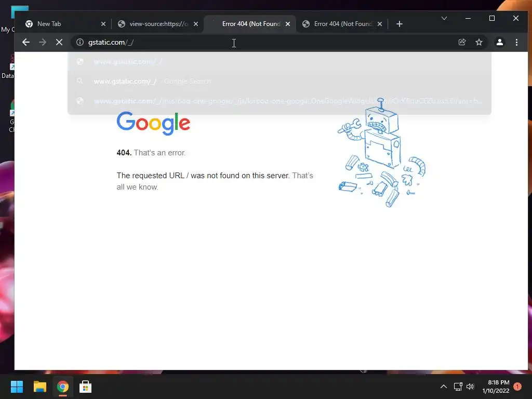Stop loading the page
Image resolution: width=532 pixels, height=399 pixels.
point(59,42)
